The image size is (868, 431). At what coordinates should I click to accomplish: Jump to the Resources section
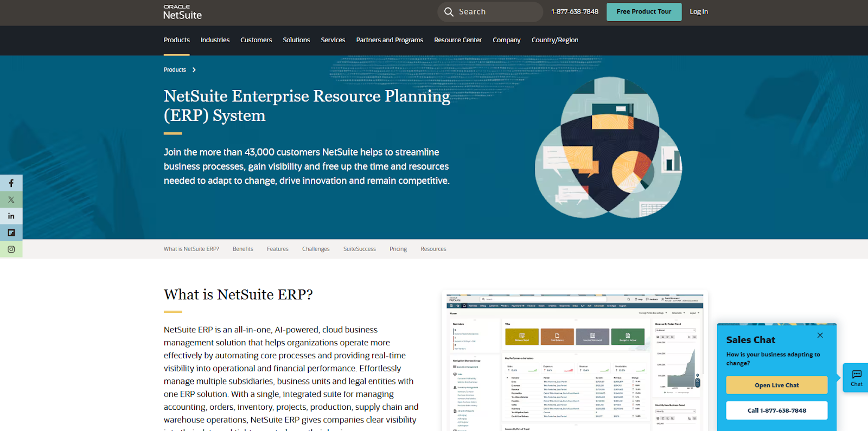click(433, 249)
